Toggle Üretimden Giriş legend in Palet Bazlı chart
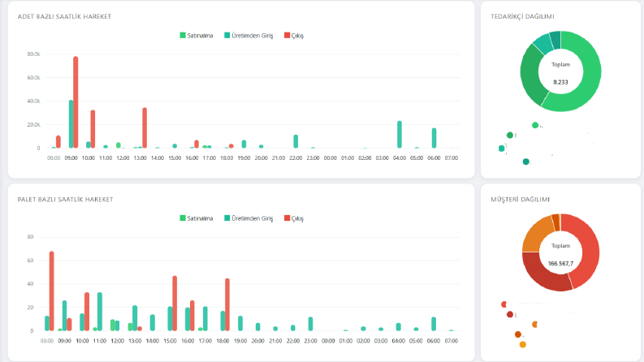The image size is (644, 362). pyautogui.click(x=249, y=218)
